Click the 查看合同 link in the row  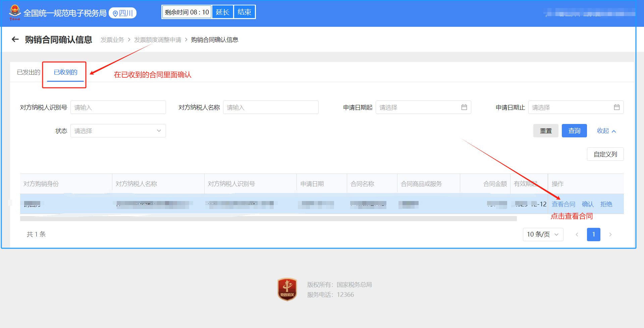tap(563, 204)
